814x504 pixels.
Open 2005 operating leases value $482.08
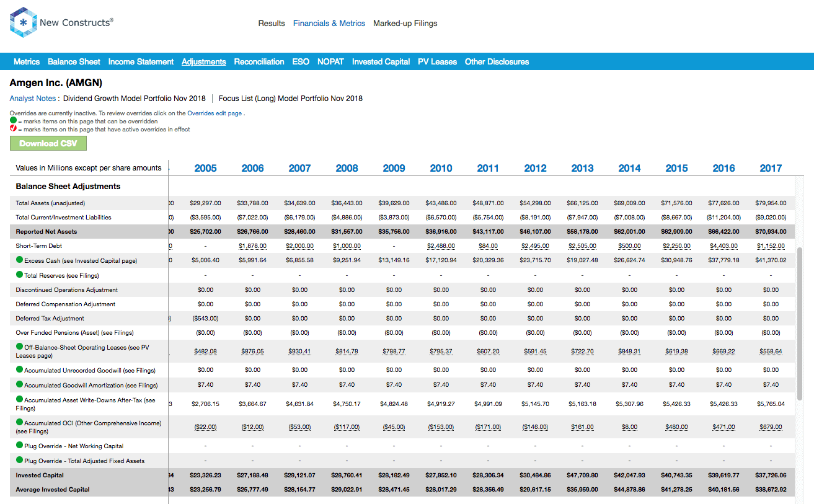[206, 351]
